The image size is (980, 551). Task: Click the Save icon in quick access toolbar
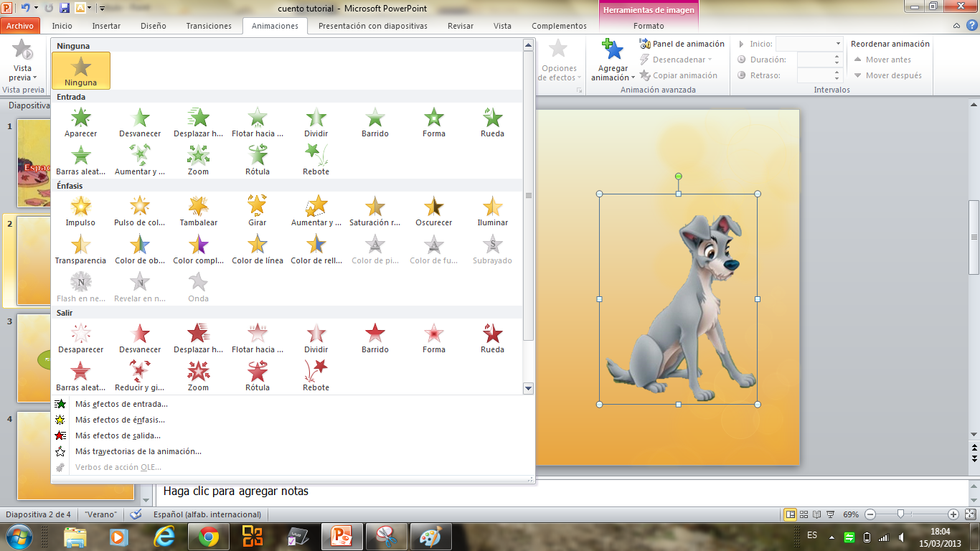65,8
